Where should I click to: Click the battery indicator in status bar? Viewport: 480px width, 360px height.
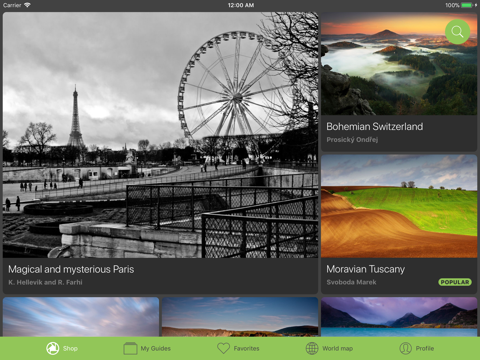(x=467, y=5)
